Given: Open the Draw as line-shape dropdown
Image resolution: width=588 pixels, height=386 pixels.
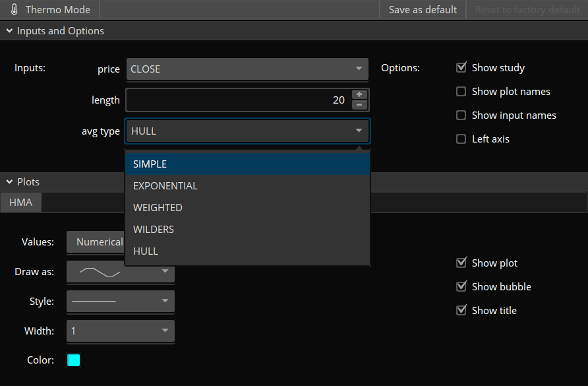Looking at the screenshot, I should point(121,271).
